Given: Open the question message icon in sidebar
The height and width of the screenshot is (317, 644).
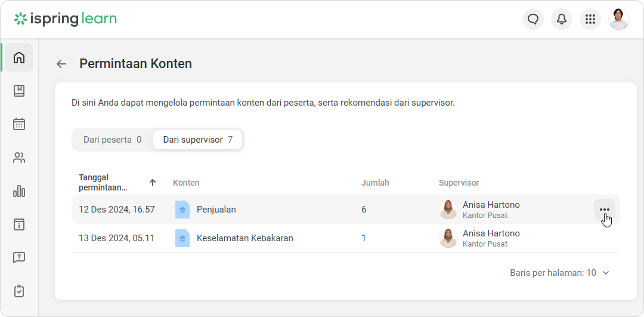Looking at the screenshot, I should (19, 258).
